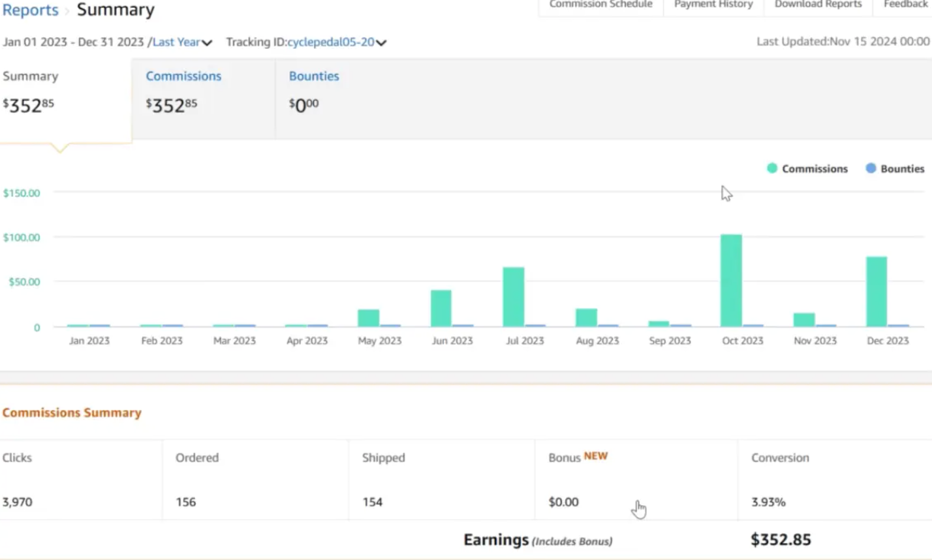
Task: Open the Reports breadcrumb link
Action: click(x=30, y=10)
